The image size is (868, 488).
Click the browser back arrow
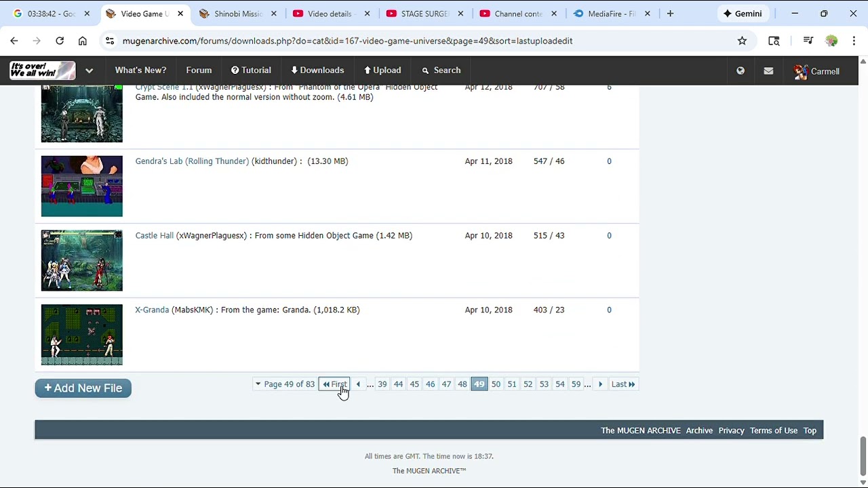click(14, 41)
